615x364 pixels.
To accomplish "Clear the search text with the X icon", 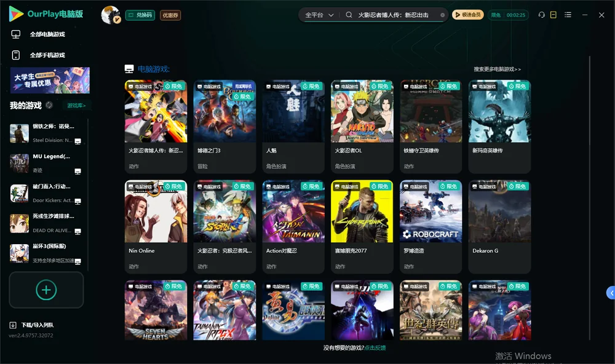I will (x=442, y=15).
